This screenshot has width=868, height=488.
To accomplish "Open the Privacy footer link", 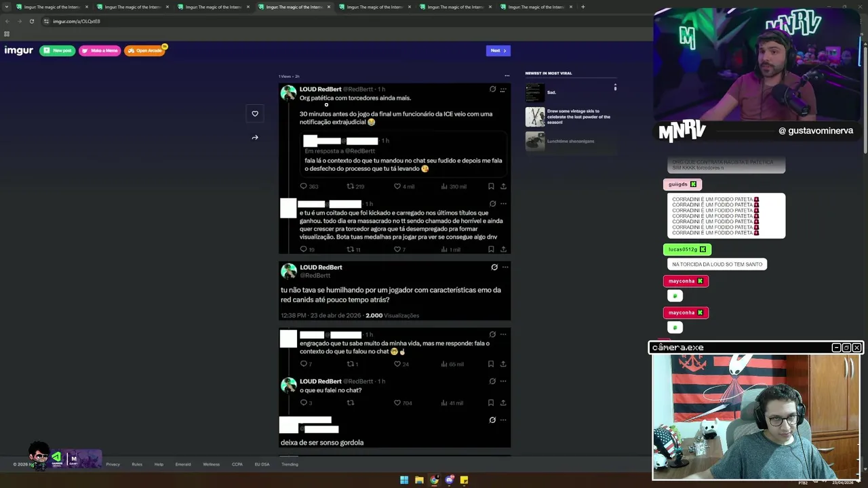I will [113, 464].
